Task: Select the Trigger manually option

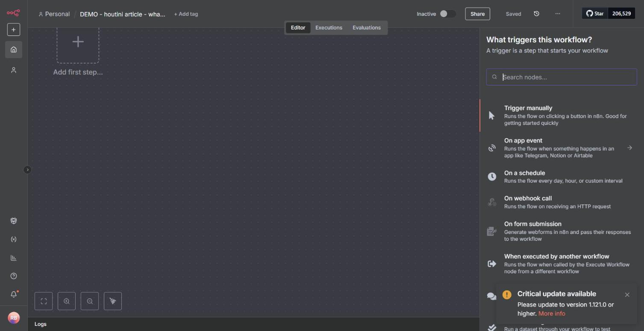Action: coord(562,115)
